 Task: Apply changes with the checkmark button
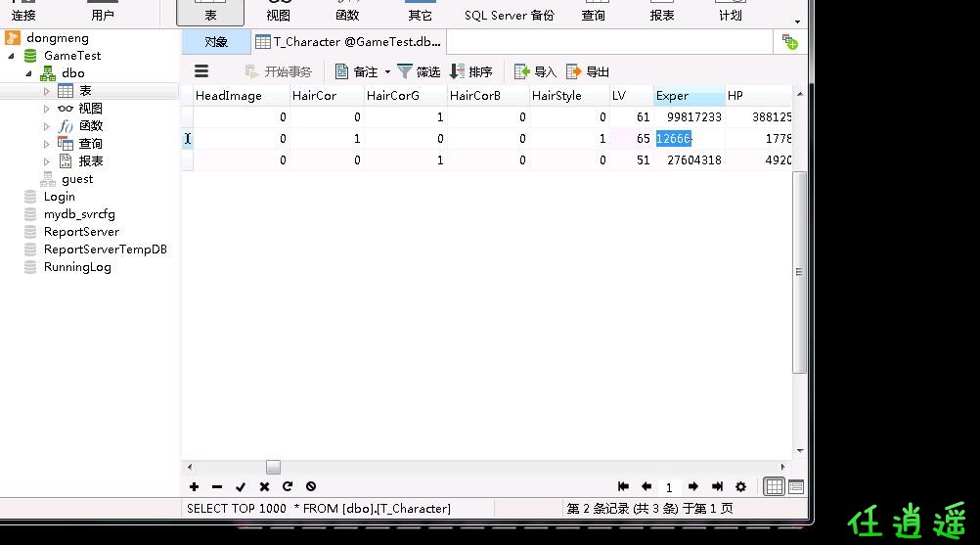[241, 486]
